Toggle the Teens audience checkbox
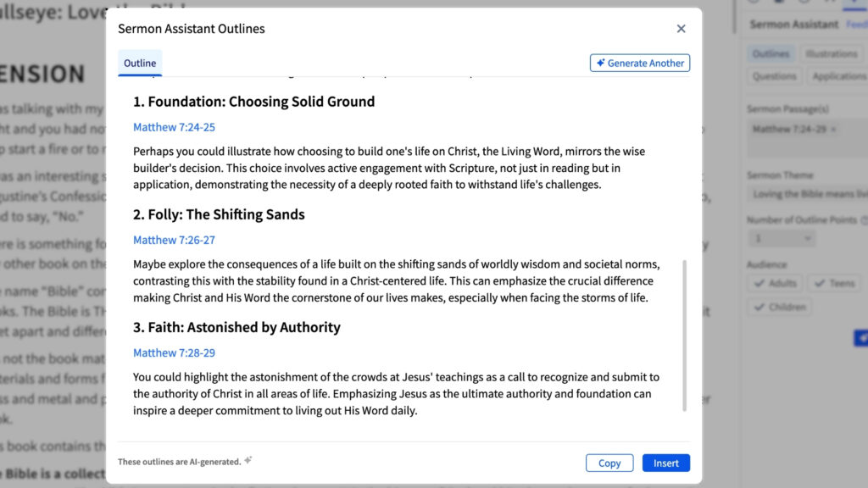The width and height of the screenshot is (868, 488). pyautogui.click(x=834, y=284)
